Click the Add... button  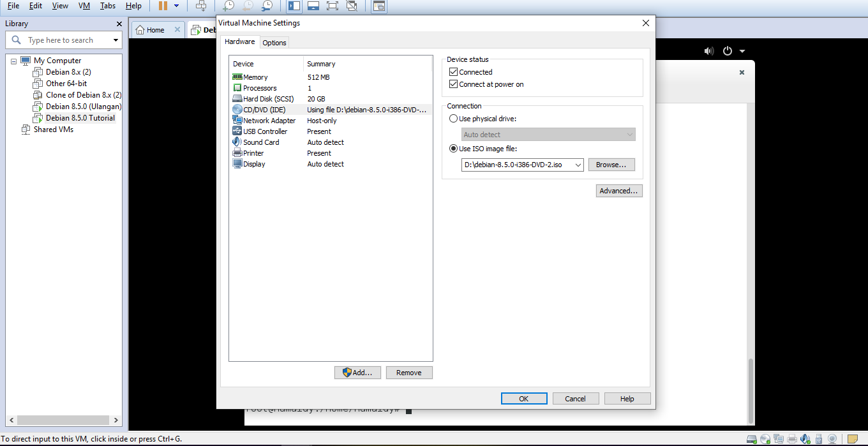click(x=357, y=373)
